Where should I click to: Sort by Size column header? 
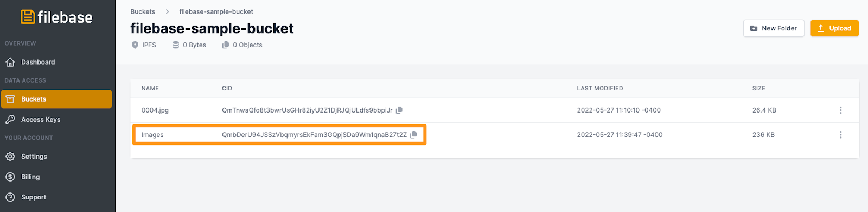coord(759,88)
